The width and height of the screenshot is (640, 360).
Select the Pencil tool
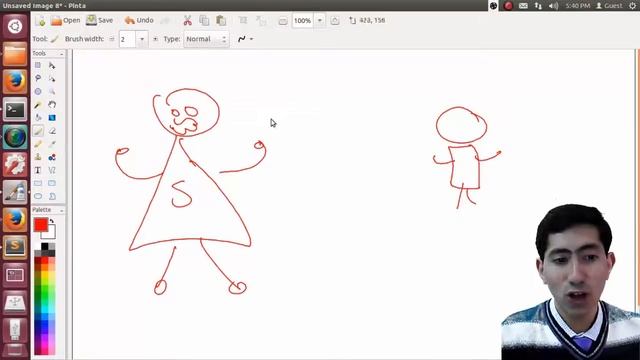click(38, 144)
